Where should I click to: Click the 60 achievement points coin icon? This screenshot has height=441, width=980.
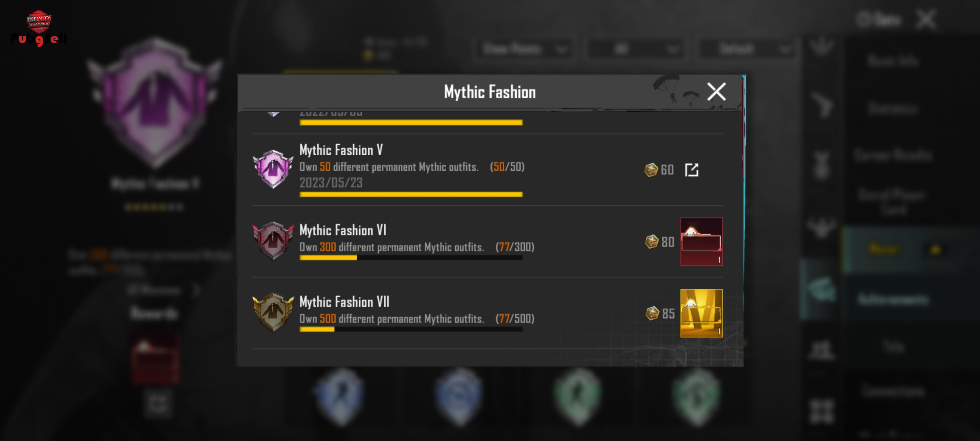[651, 170]
